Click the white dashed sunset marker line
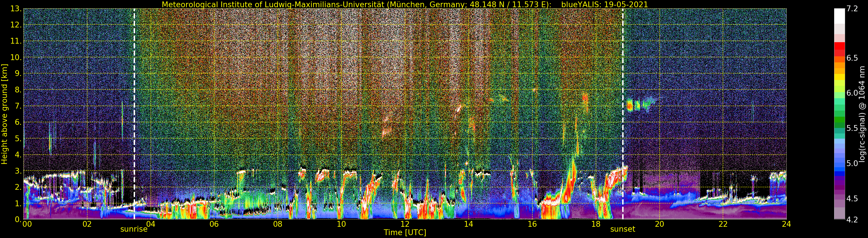868x238 pixels. 623,114
